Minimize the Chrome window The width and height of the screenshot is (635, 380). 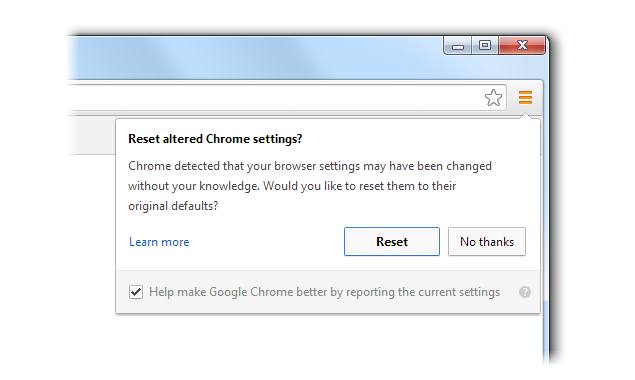[x=458, y=45]
